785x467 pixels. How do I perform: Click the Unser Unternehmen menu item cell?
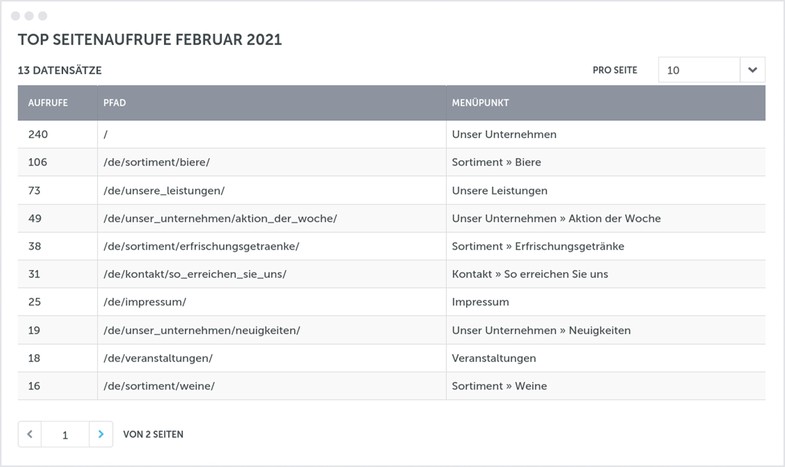point(504,134)
